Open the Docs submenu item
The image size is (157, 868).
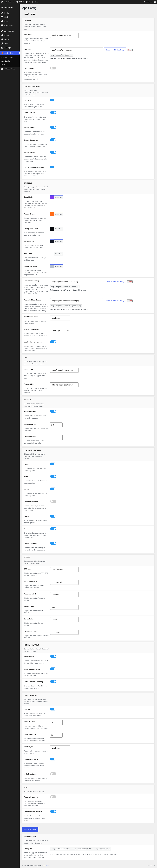click(x=3, y=64)
